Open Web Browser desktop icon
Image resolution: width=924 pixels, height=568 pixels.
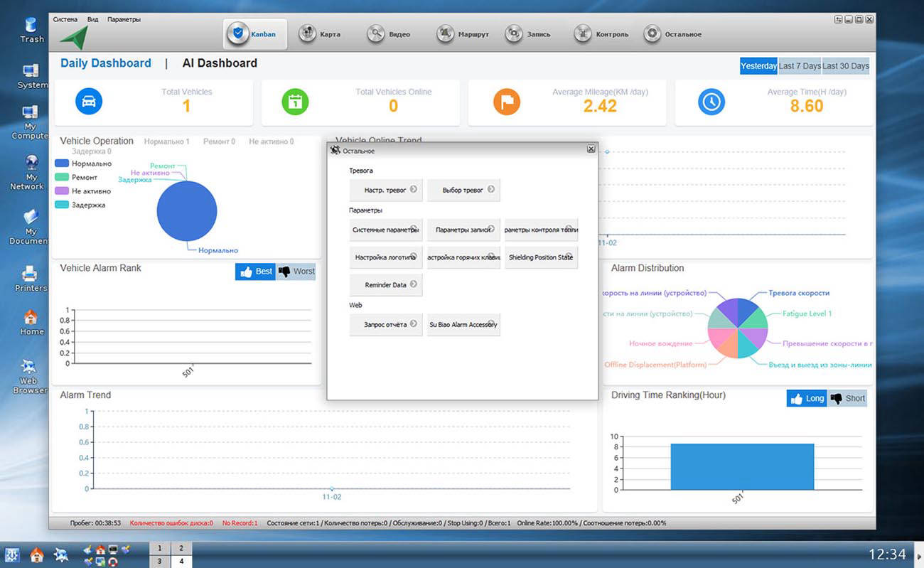(29, 368)
